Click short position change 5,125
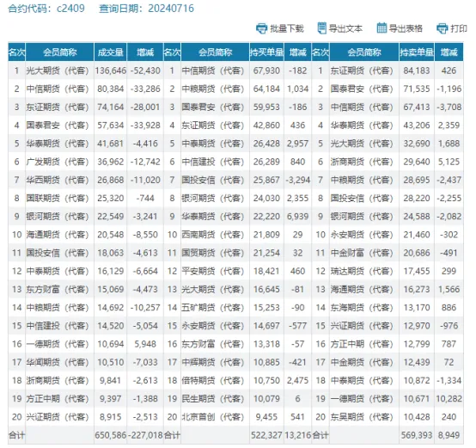Screen dimensions: 476x448 click(x=449, y=162)
